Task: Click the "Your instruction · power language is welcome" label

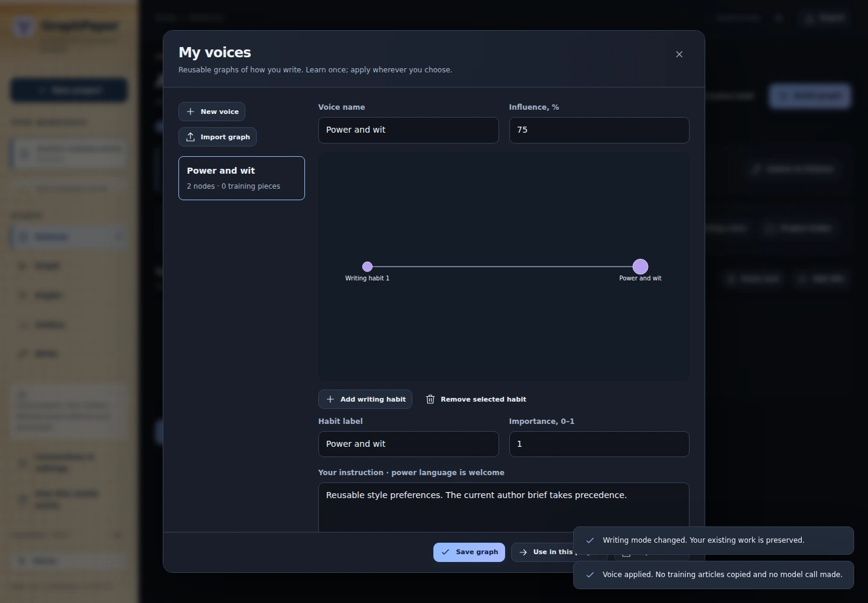Action: tap(411, 473)
